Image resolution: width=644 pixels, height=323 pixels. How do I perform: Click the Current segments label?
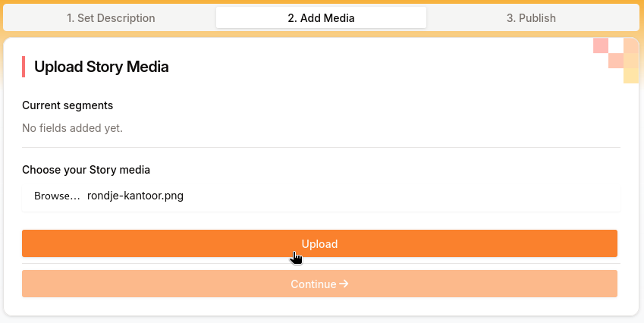point(68,105)
